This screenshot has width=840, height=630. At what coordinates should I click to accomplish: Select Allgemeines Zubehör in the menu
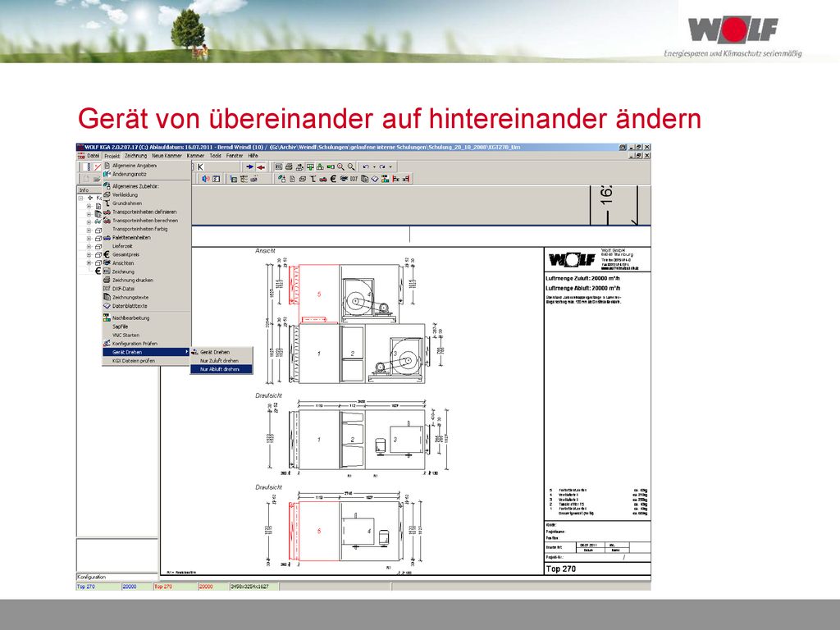(x=146, y=186)
